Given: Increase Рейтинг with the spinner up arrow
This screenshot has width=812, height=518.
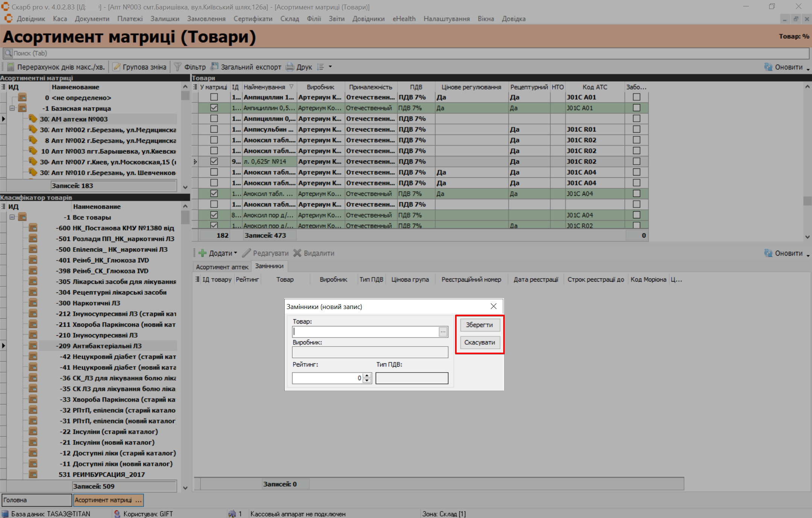Looking at the screenshot, I should 367,376.
